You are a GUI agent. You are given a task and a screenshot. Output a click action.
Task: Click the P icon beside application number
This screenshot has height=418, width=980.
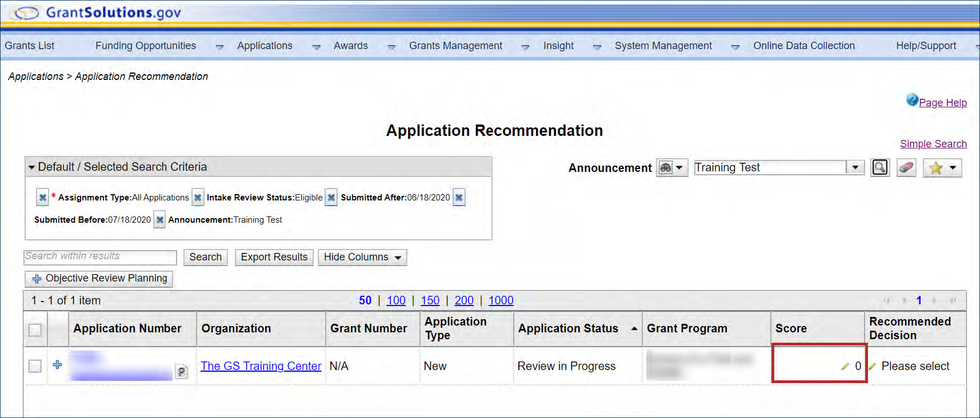click(181, 372)
